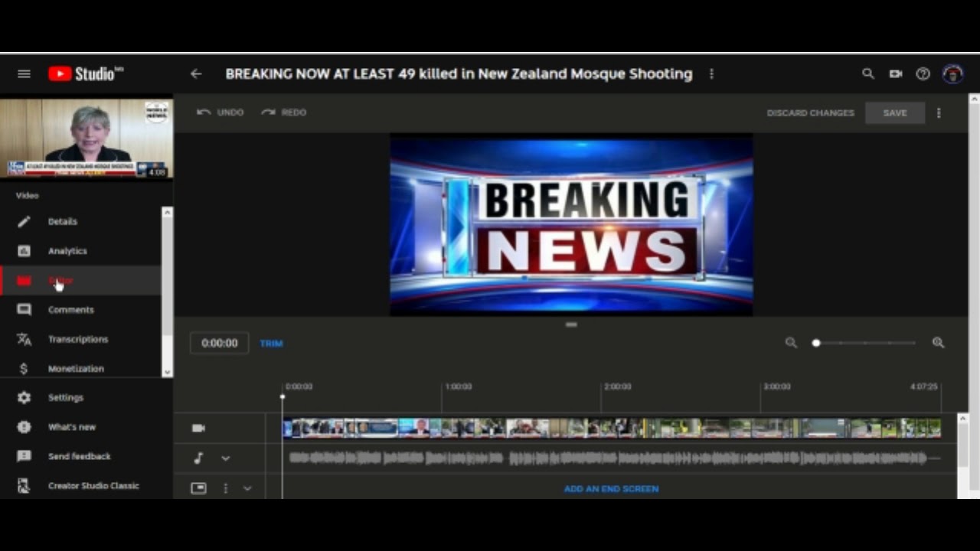Click ADD AN END SCREEN
This screenshot has height=551, width=980.
tap(611, 488)
